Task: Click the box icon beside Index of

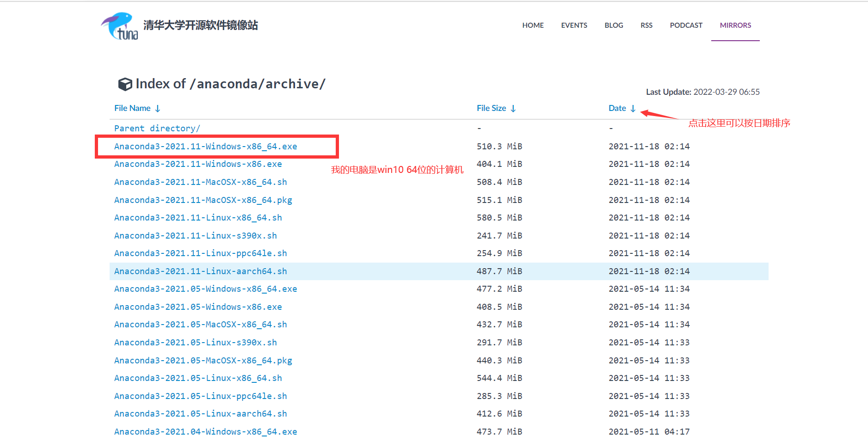Action: pyautogui.click(x=125, y=84)
